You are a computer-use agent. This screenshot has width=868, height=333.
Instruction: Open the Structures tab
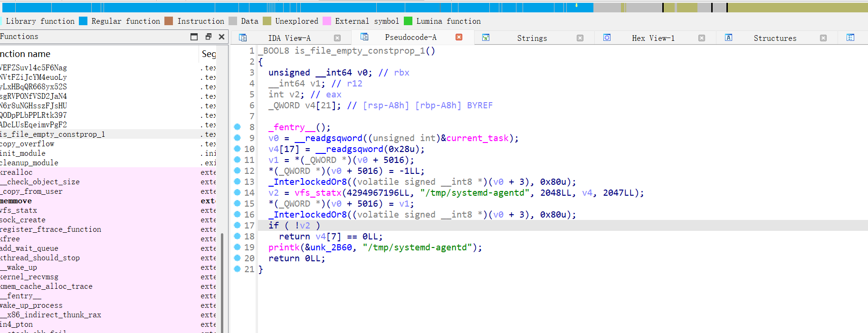tap(774, 38)
